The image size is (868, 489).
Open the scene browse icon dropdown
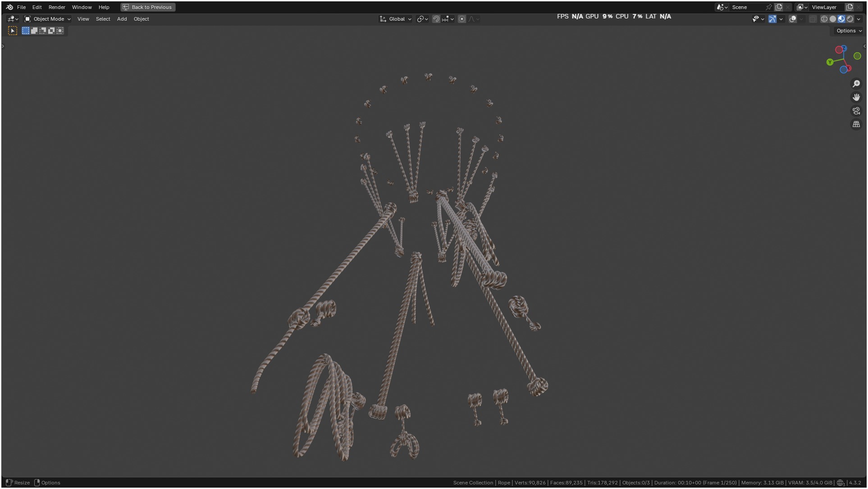pyautogui.click(x=722, y=7)
